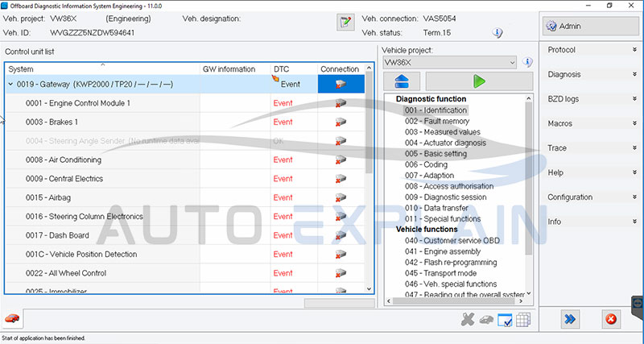Image resolution: width=644 pixels, height=344 pixels.
Task: Click Dash Board connection icon
Action: pos(341,235)
